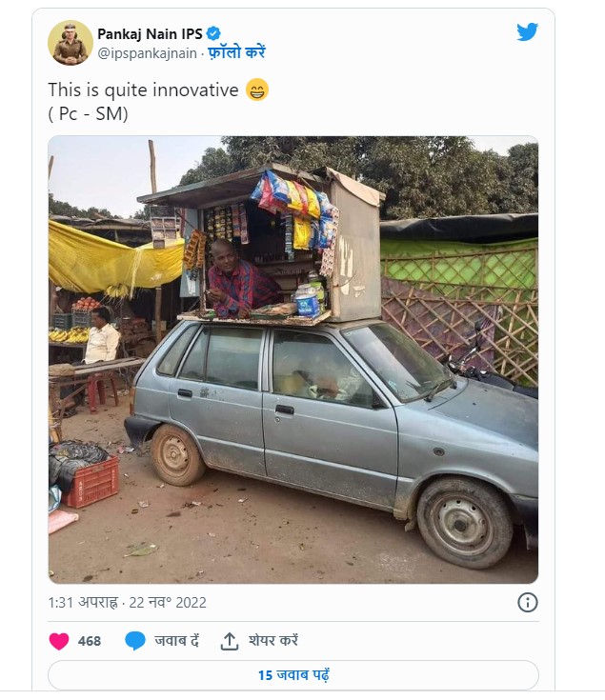605x700 pixels.
Task: Click the Twitter bird logo
Action: [x=527, y=31]
